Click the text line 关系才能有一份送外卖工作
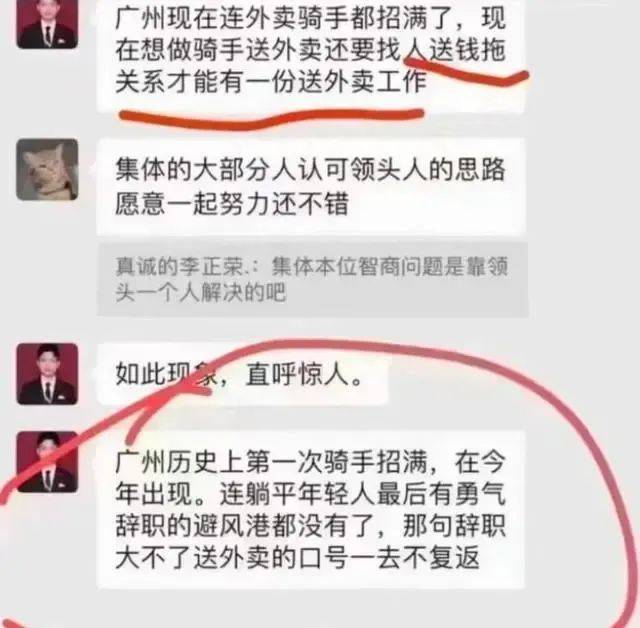Image resolution: width=640 pixels, height=628 pixels. coord(271,82)
